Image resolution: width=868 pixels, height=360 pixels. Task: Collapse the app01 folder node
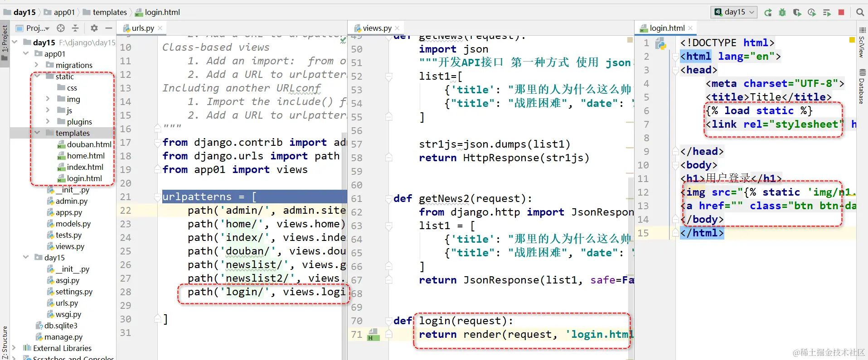pos(26,53)
